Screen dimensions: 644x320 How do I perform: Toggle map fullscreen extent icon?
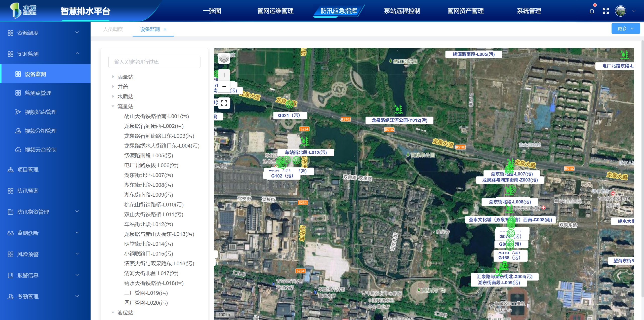tap(224, 103)
